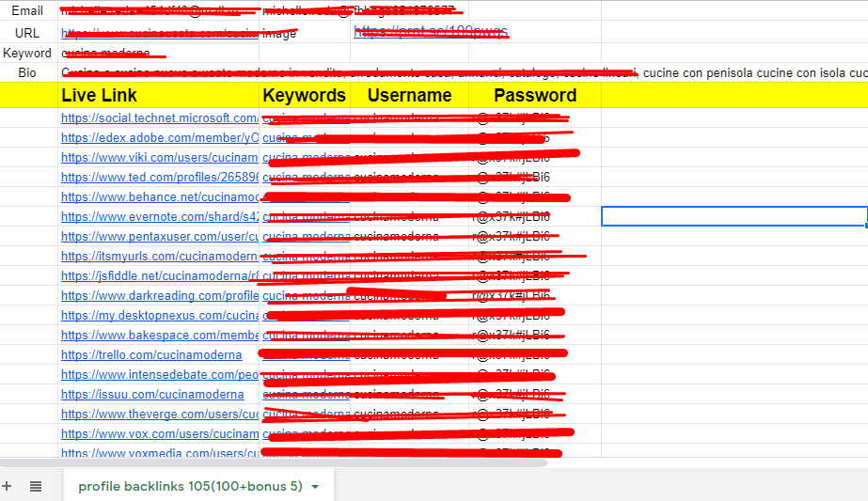Select the Live Link header cell
The height and width of the screenshot is (501, 868).
tap(158, 95)
